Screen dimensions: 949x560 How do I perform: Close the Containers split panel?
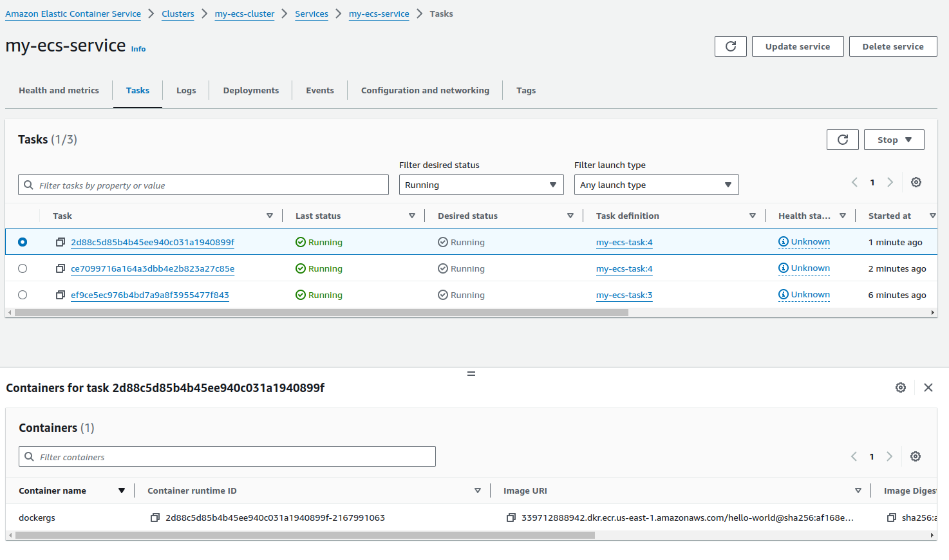click(x=928, y=387)
